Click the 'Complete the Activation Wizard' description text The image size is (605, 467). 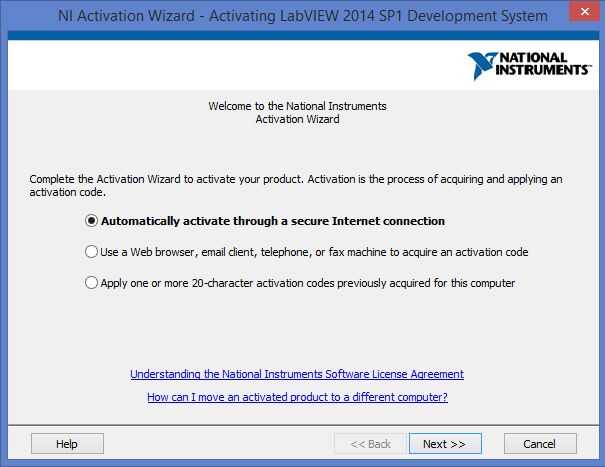[296, 186]
